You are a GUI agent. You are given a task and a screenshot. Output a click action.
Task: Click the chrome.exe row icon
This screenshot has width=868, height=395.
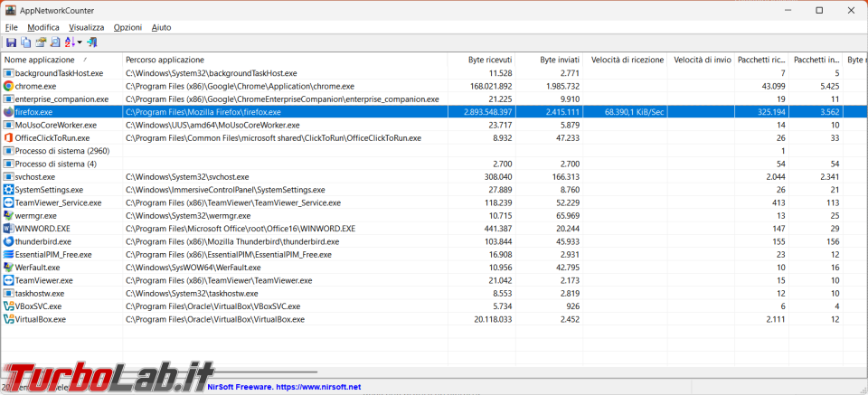(8, 86)
